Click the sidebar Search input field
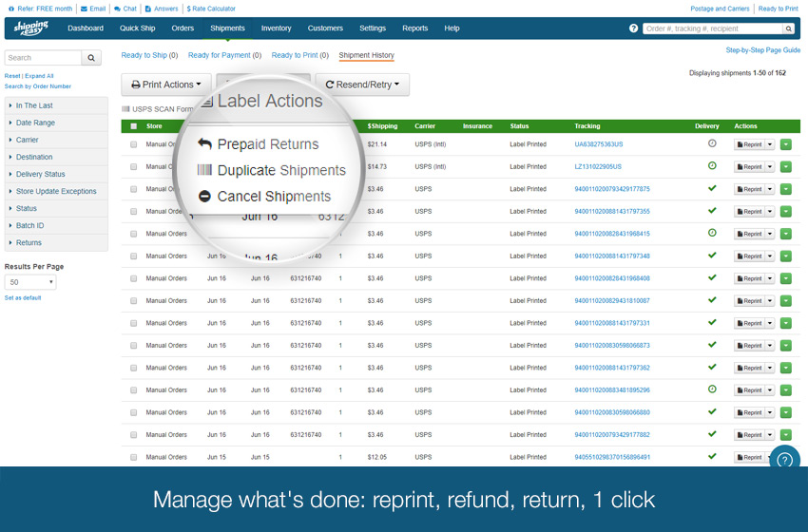The image size is (808, 532). click(x=44, y=58)
